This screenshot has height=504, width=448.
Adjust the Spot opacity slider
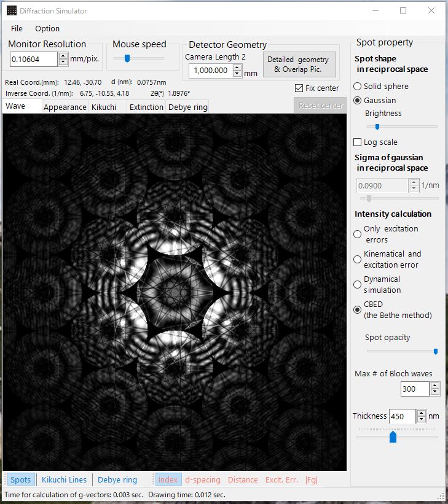[436, 351]
